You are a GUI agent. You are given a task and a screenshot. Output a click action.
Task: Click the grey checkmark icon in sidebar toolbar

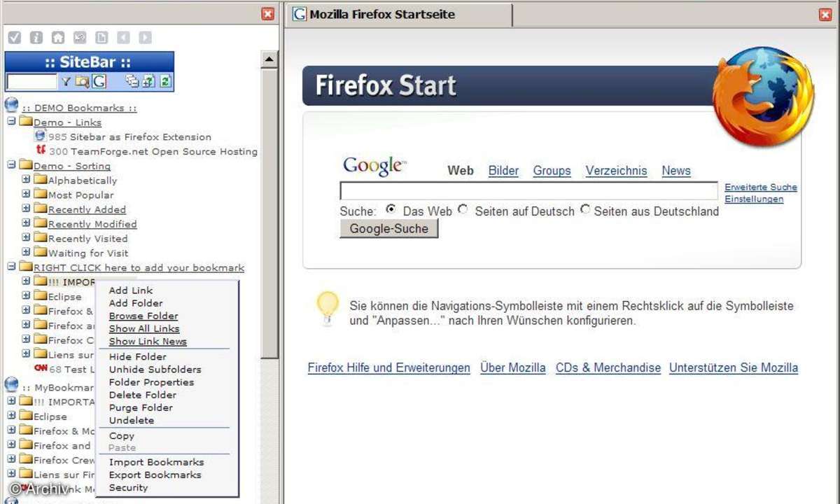pyautogui.click(x=15, y=38)
